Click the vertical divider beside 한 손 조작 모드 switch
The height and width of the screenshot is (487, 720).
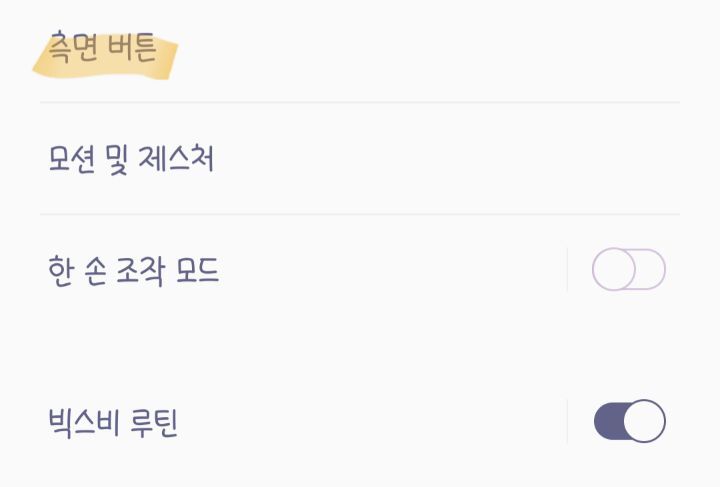567,270
